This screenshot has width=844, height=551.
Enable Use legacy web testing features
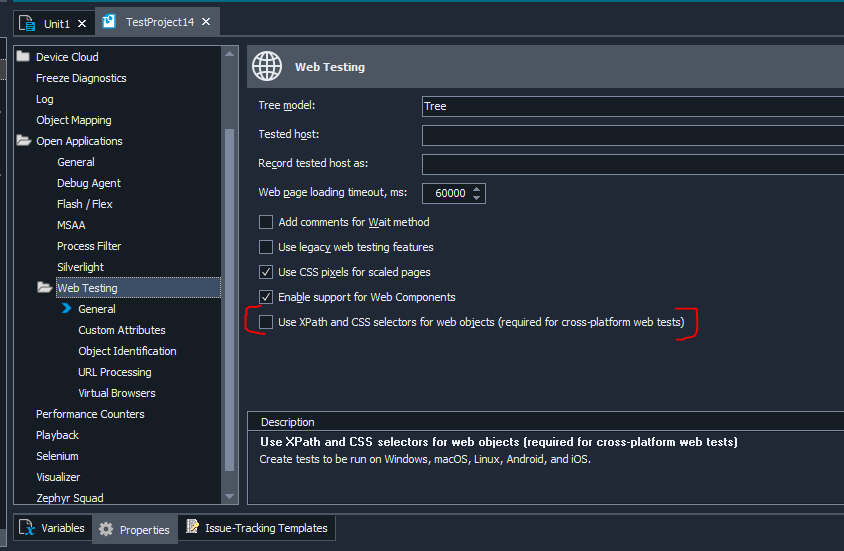[266, 246]
